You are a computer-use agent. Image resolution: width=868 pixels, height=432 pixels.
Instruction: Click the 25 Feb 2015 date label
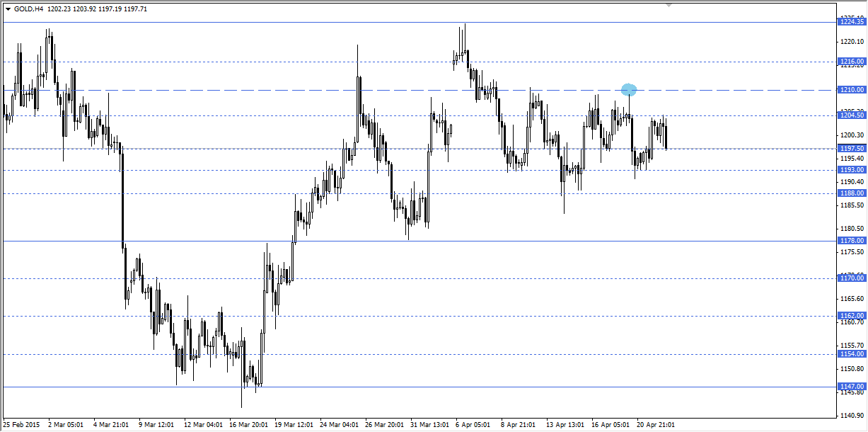tap(21, 425)
